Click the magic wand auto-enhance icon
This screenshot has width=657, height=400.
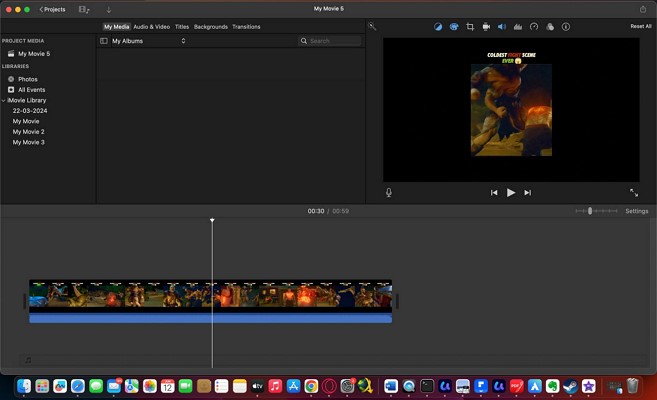[x=372, y=27]
